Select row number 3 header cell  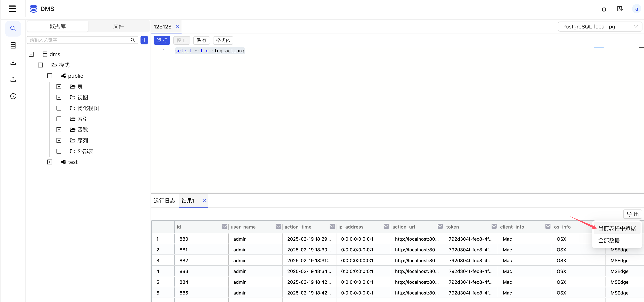point(163,260)
